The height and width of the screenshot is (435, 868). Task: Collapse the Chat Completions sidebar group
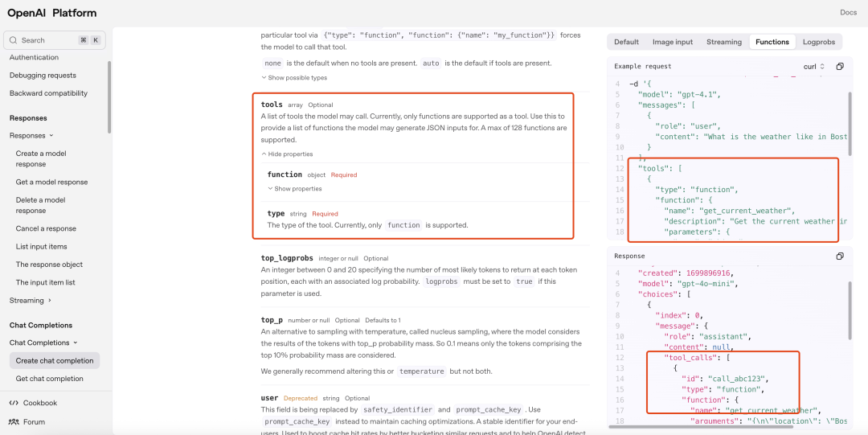(x=43, y=343)
